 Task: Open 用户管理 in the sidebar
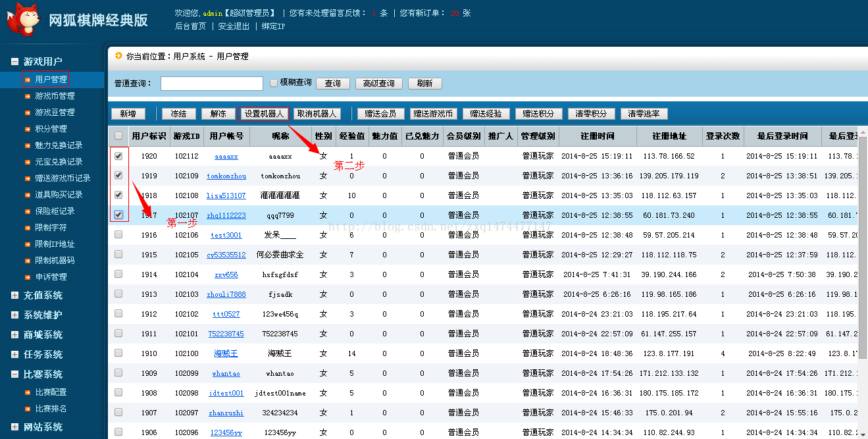point(51,80)
